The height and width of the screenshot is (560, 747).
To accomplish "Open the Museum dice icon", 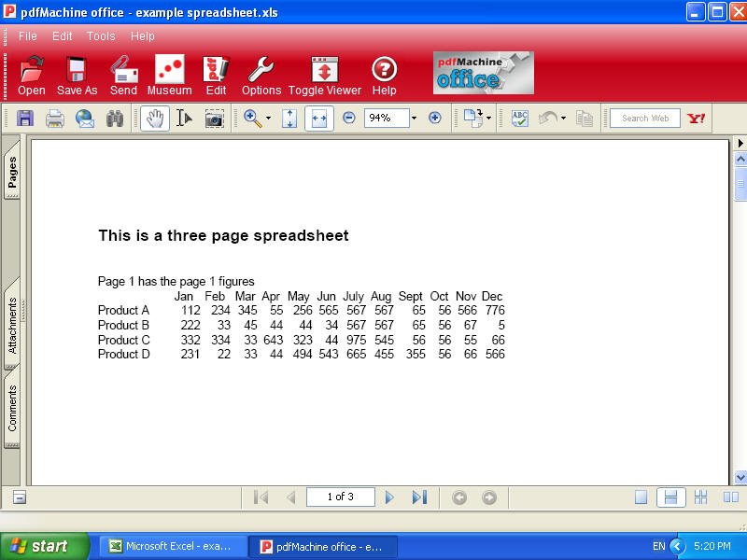I will [169, 71].
